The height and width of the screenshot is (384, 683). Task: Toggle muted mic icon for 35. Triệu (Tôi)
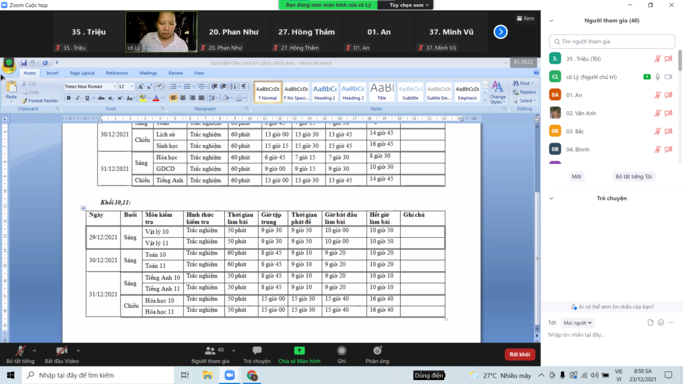click(657, 59)
